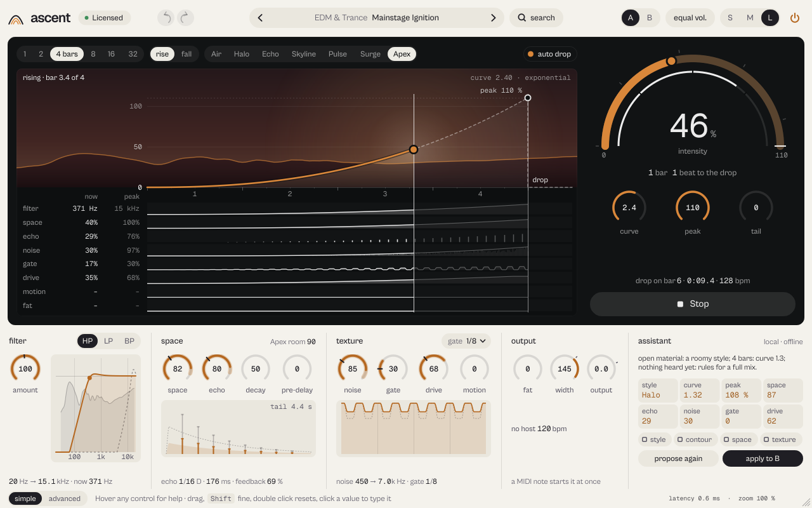Click the filter amount knob
This screenshot has width=812, height=508.
tap(25, 369)
